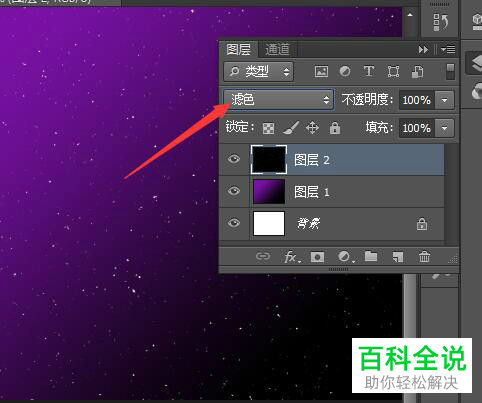Delete layer with trash icon

coord(424,257)
